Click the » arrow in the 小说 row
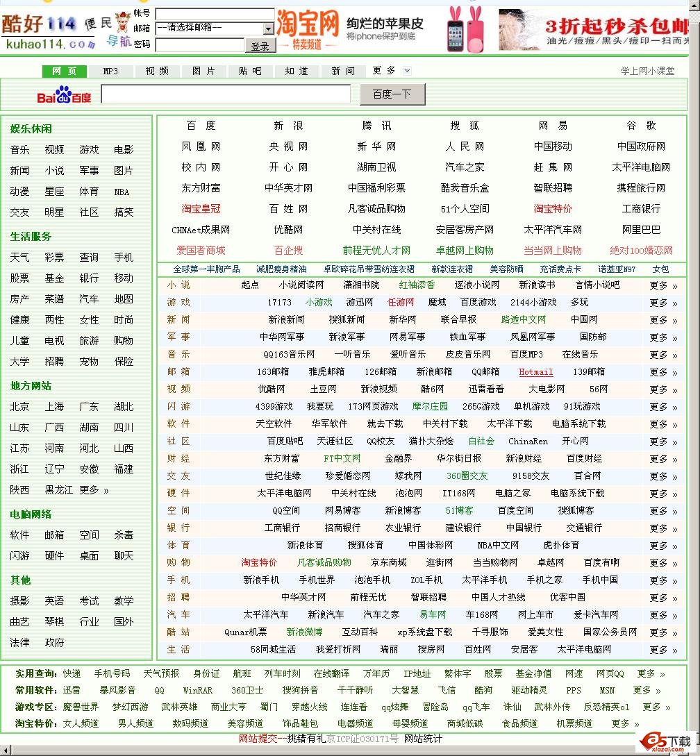This screenshot has height=756, width=700. [674, 285]
